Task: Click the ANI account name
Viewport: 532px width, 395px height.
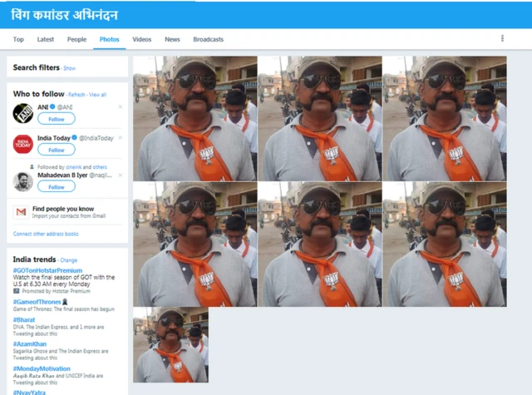Action: tap(42, 107)
